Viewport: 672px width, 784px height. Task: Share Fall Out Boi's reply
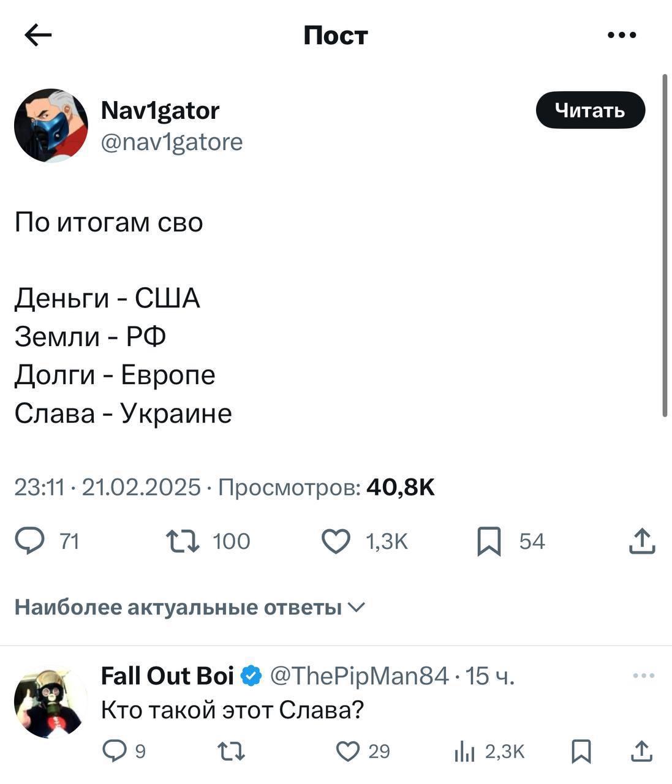(x=642, y=751)
